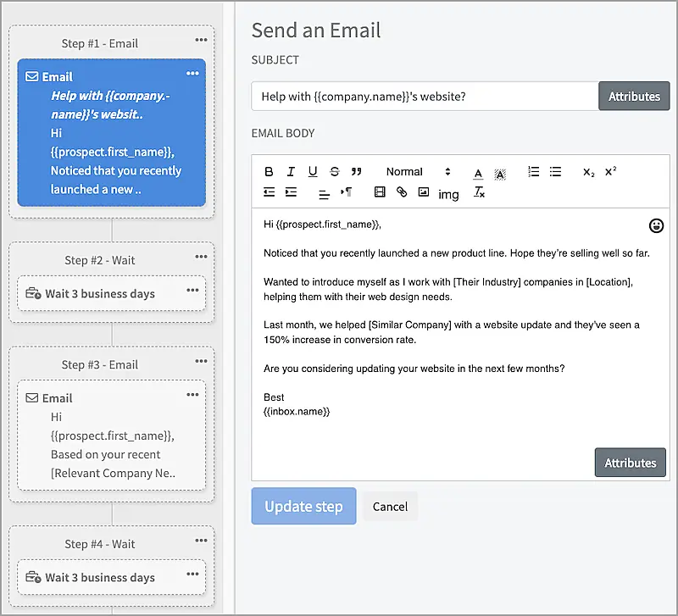678x616 pixels.
Task: Open the Normal paragraph style dropdown
Action: click(415, 171)
